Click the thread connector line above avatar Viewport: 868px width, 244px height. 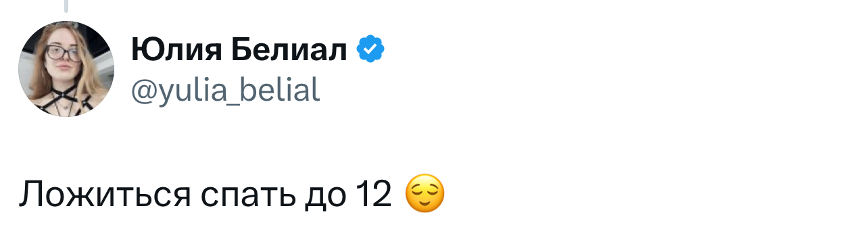click(x=66, y=6)
